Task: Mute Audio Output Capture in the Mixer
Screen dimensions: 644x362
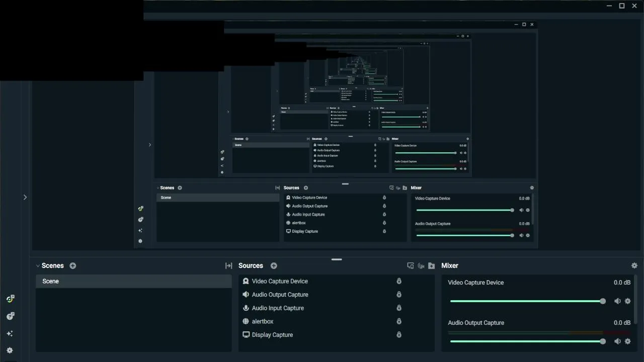Action: (617, 341)
